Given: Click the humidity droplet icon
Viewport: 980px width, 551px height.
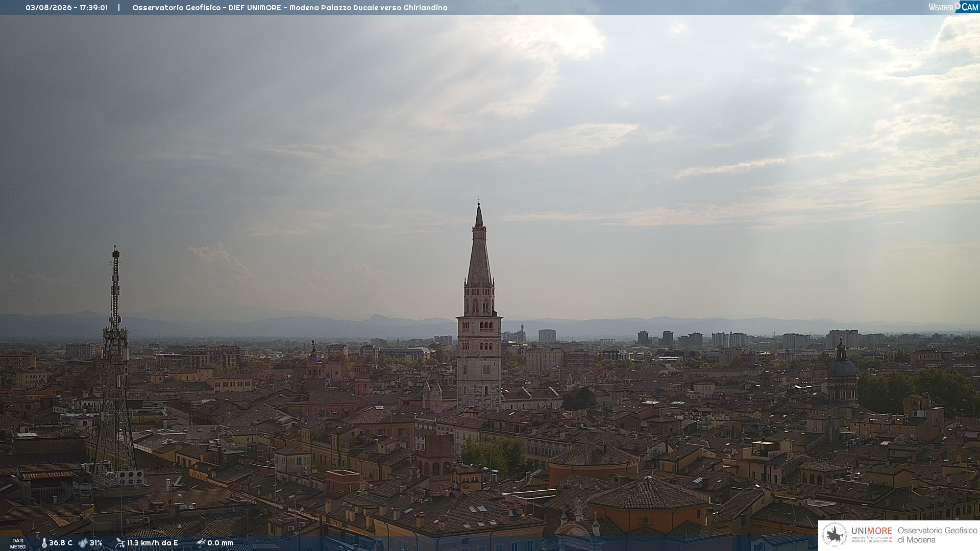Looking at the screenshot, I should [83, 543].
